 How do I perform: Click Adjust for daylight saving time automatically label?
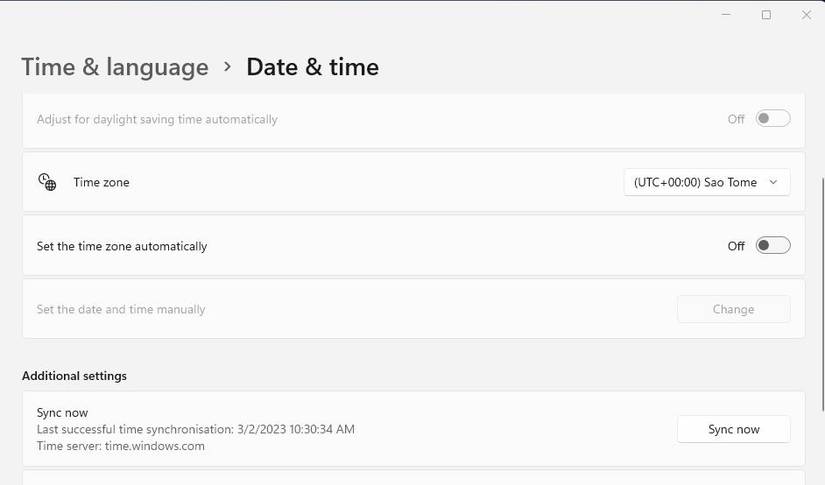coord(157,119)
